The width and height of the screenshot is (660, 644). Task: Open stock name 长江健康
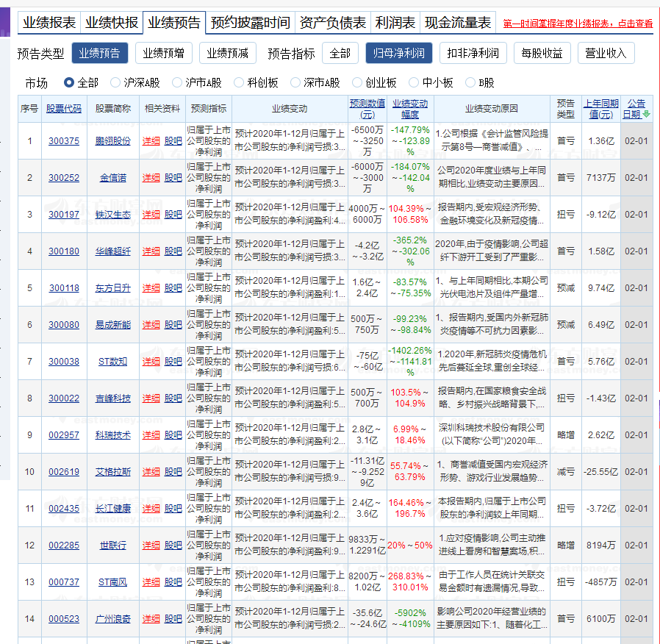pyautogui.click(x=112, y=509)
